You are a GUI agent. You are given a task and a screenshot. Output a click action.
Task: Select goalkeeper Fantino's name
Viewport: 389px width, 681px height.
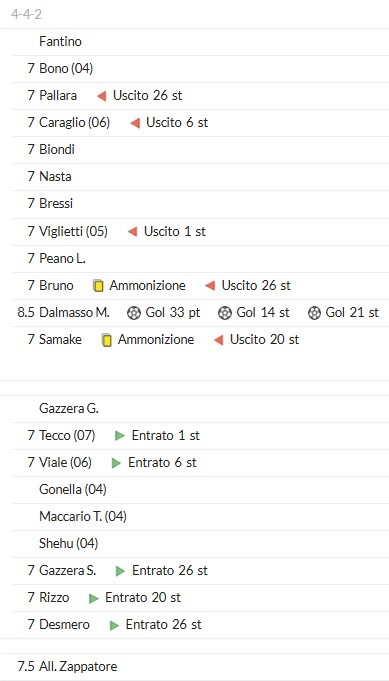click(60, 42)
